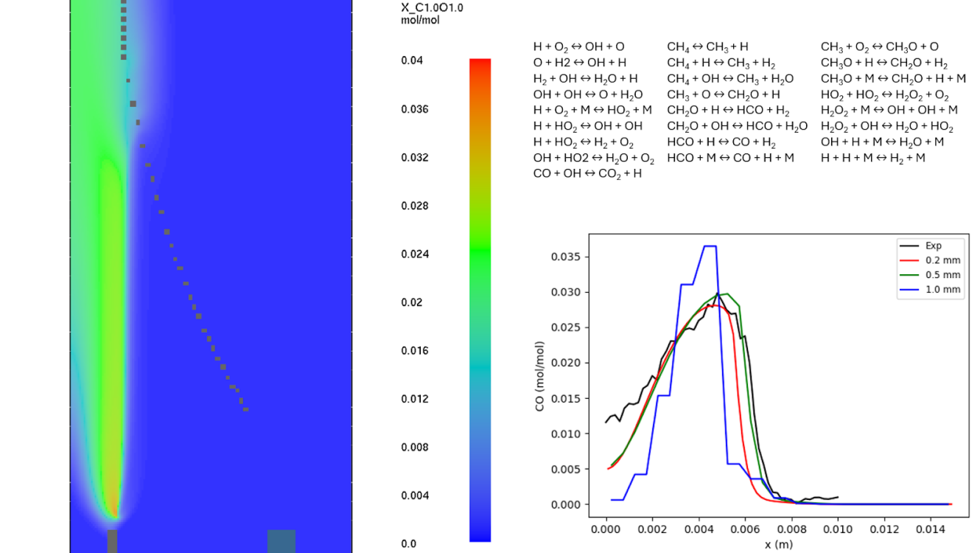Select reaction OH + OH ↔ O + H2O
The width and height of the screenshot is (980, 553).
(588, 94)
